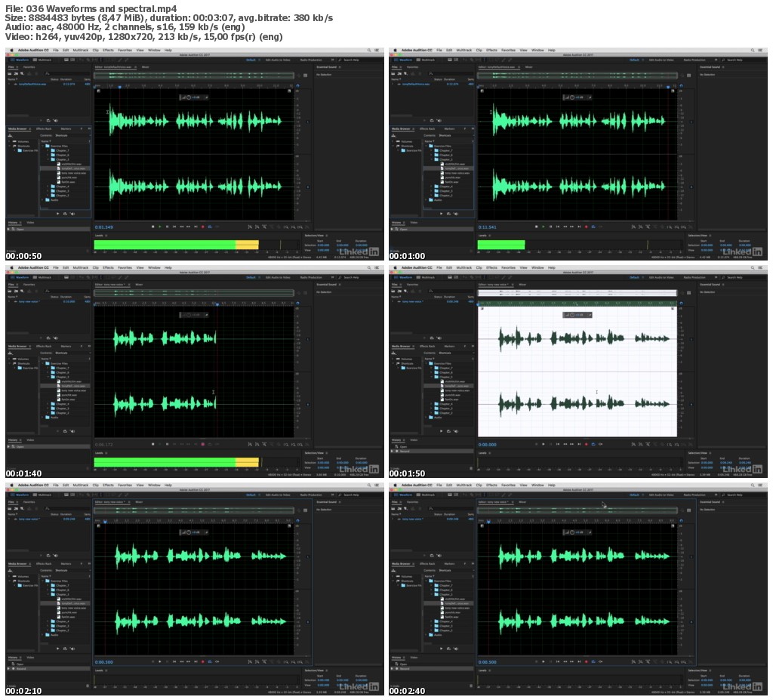In the 00:00:50 frame, click the add-shortcut icon left of Contents

(10, 136)
